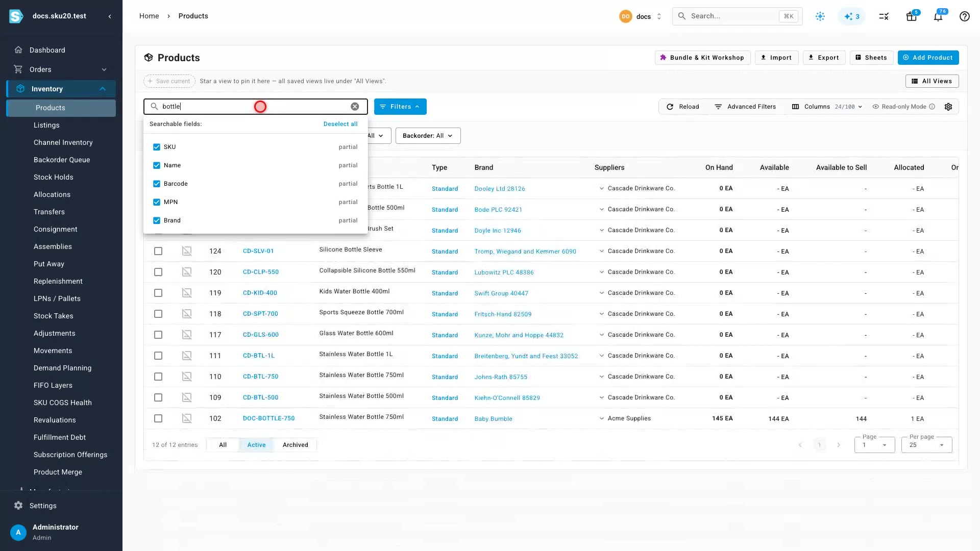Click the checklist tasks icon in header
Viewport: 980px width, 551px height.
pos(884,16)
